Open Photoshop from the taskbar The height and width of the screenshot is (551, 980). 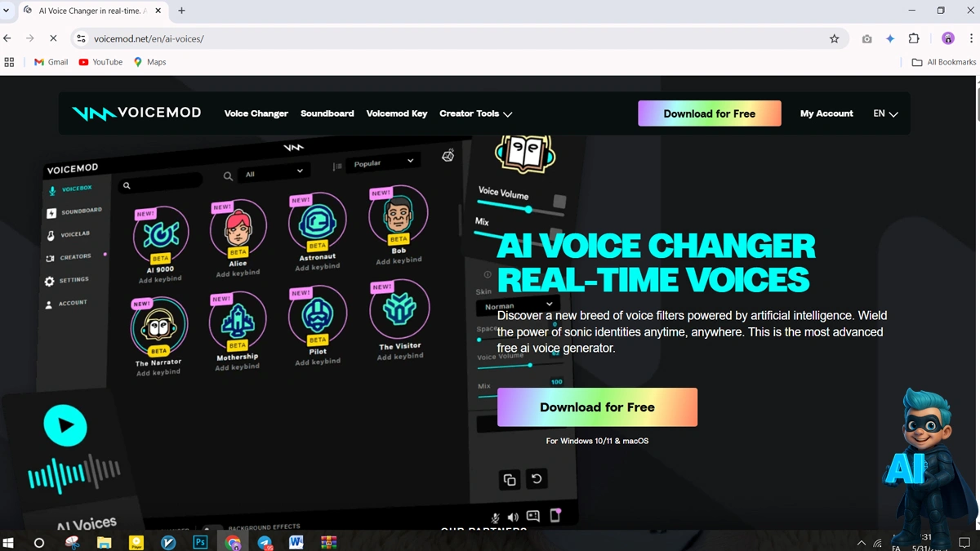click(200, 542)
